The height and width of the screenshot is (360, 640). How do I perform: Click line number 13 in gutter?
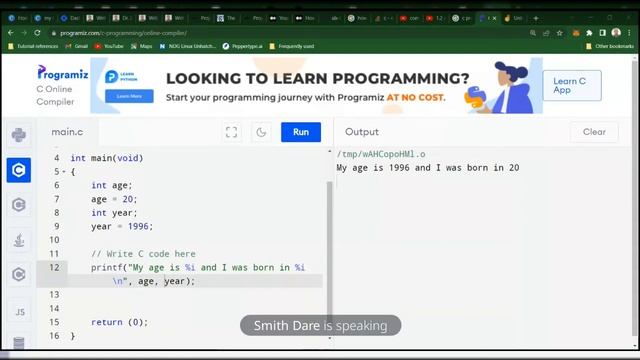[x=54, y=295]
